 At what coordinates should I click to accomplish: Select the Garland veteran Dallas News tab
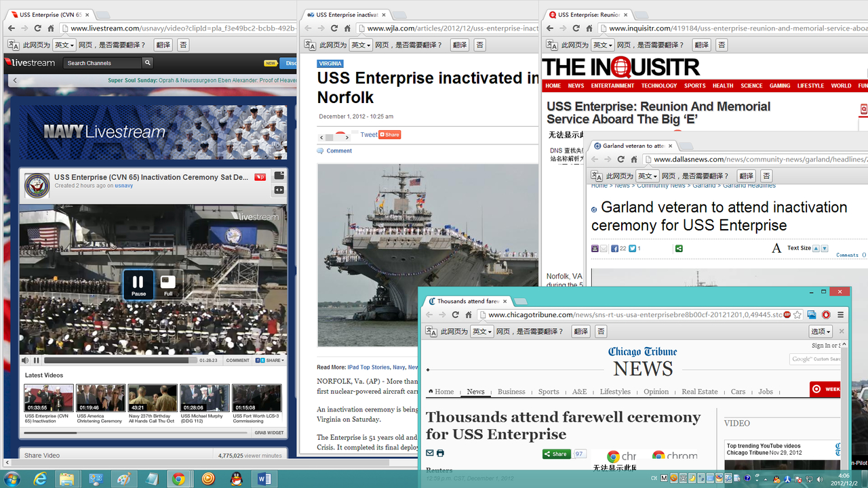pos(632,146)
